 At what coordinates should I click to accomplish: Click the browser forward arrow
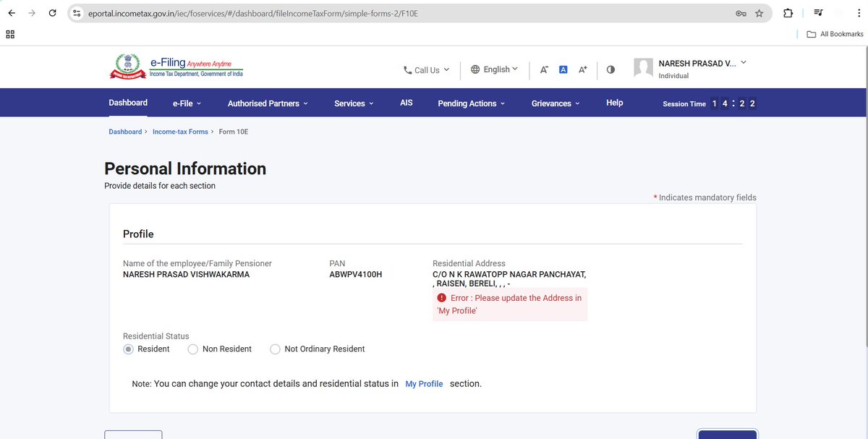[x=31, y=13]
